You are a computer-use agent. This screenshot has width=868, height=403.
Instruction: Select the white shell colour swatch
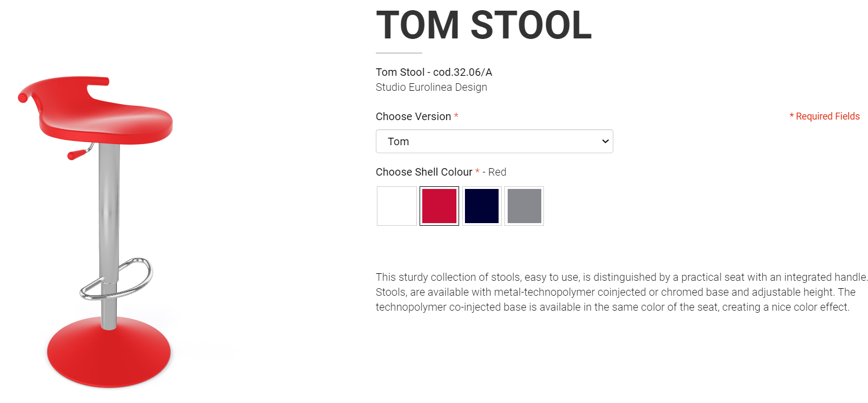coord(397,206)
